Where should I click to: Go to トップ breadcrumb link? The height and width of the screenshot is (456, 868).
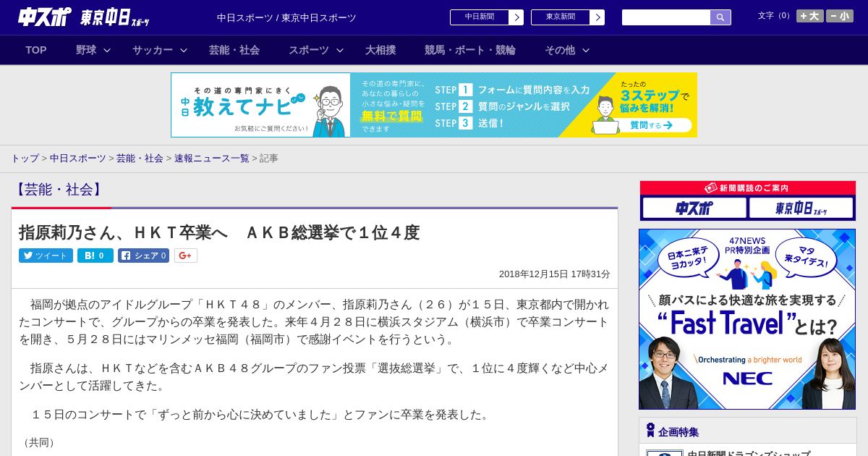pyautogui.click(x=25, y=159)
